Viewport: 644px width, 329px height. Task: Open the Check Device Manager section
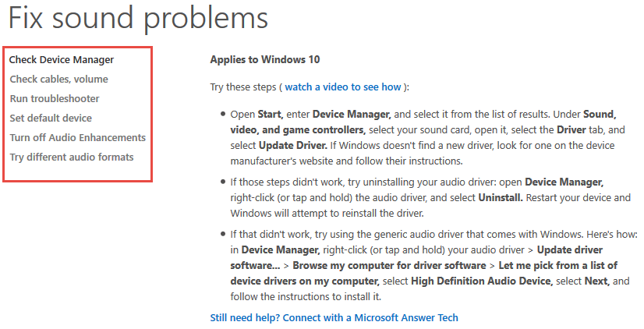pyautogui.click(x=61, y=60)
